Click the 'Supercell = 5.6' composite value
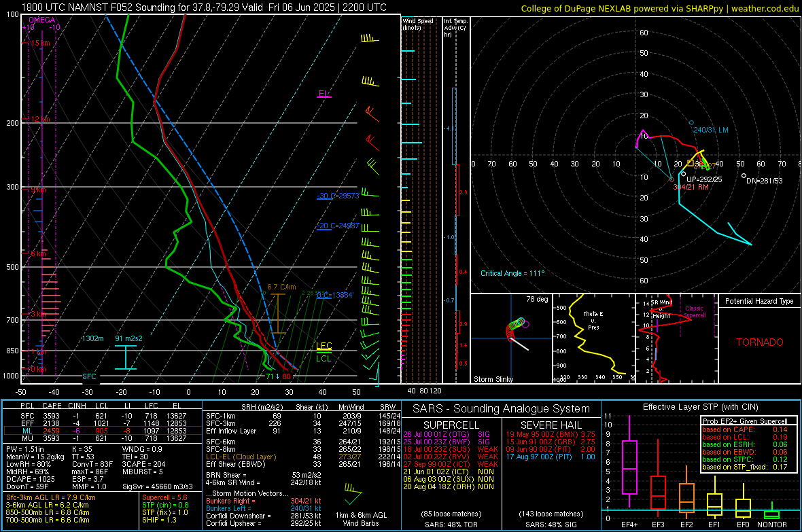The width and height of the screenshot is (802, 532). pyautogui.click(x=164, y=498)
